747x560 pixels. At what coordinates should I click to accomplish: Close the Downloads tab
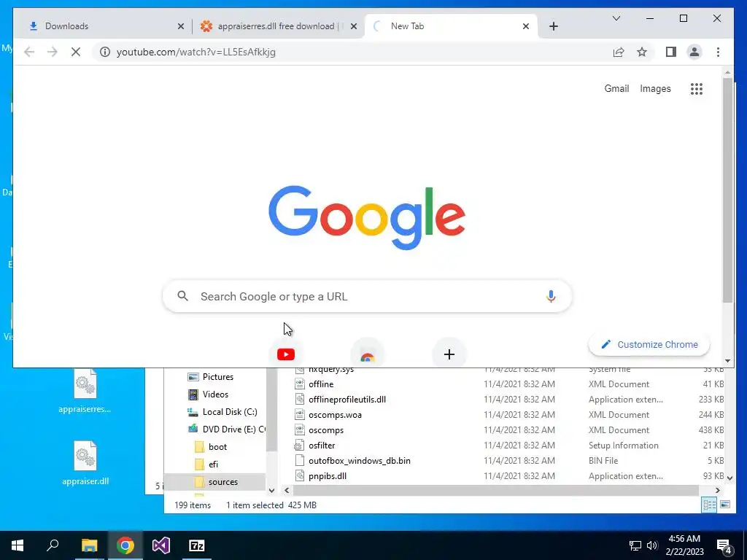point(181,26)
